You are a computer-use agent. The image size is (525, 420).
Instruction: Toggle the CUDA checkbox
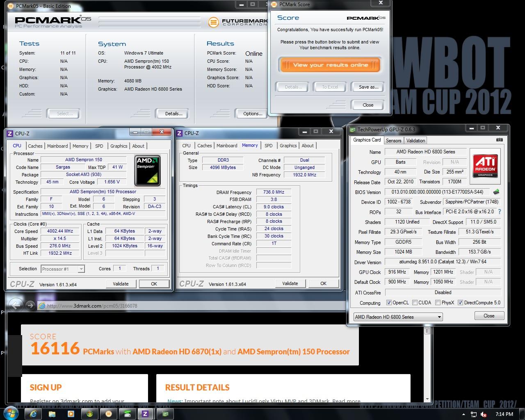(415, 303)
